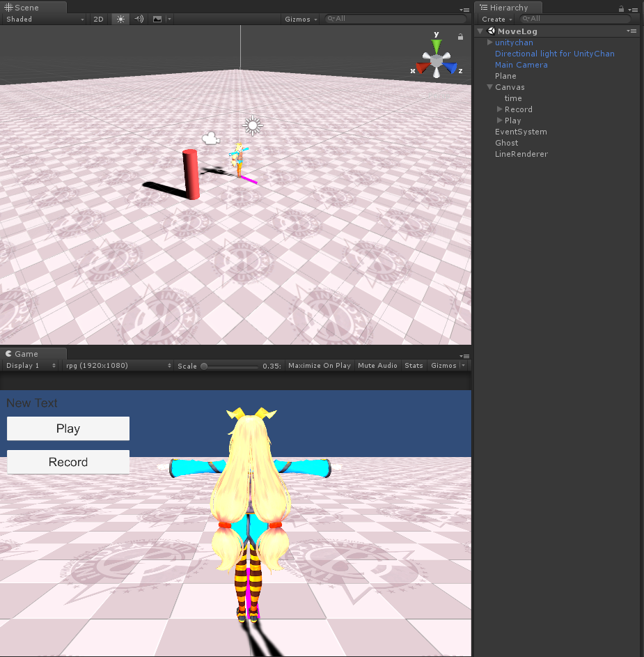Toggle the scene gizmo lock icon

point(460,37)
